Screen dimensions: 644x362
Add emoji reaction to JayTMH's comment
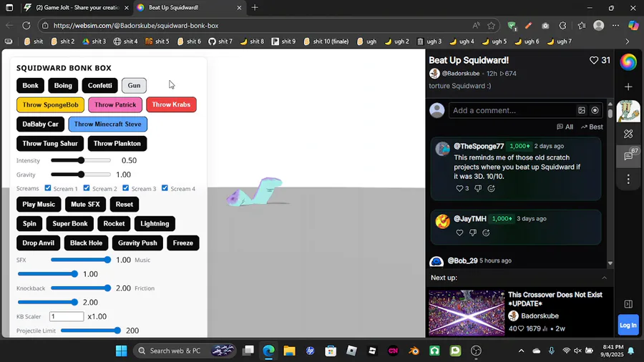tap(486, 233)
